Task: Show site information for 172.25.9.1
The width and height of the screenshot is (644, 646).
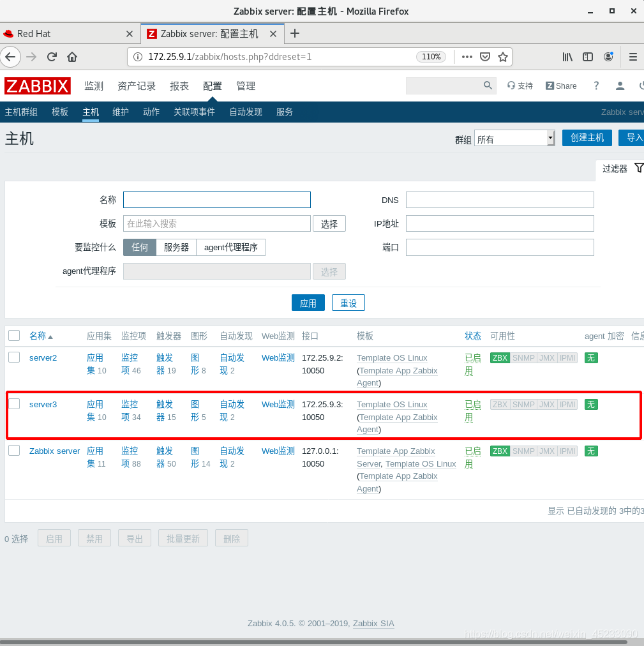Action: pyautogui.click(x=138, y=57)
